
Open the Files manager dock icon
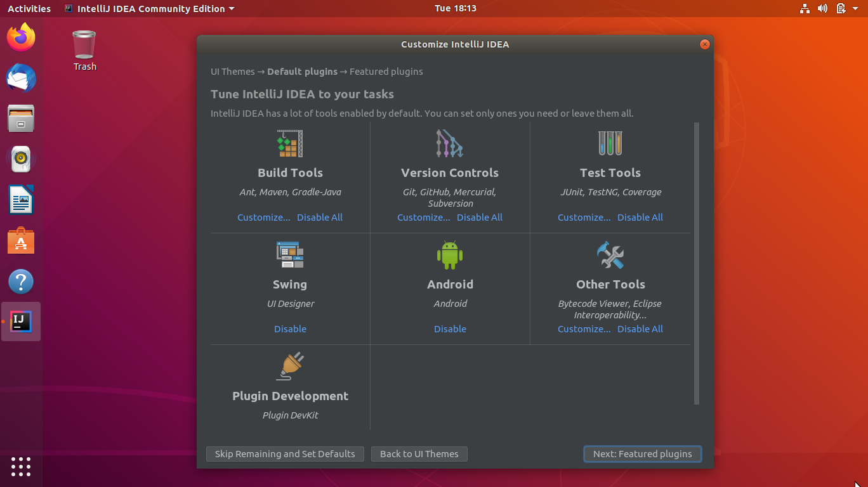21,119
